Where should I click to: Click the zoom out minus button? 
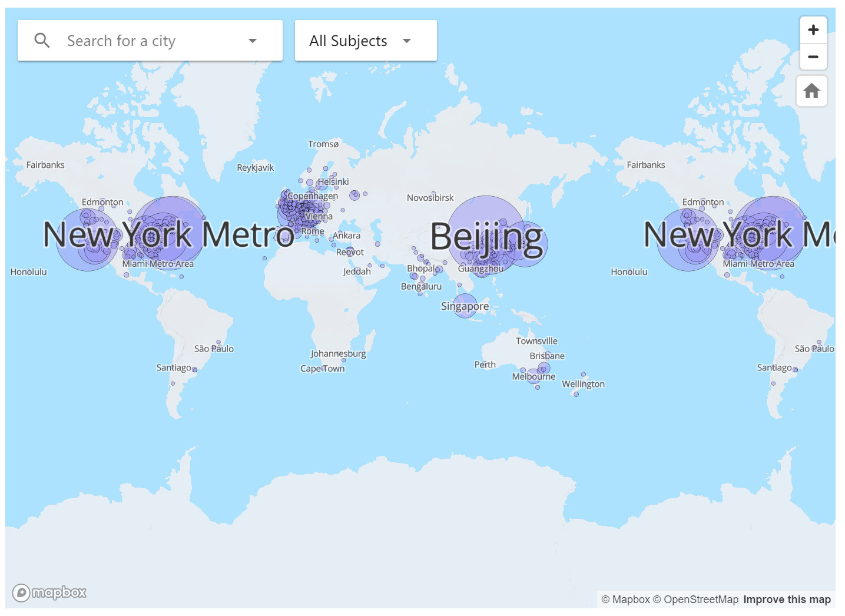click(813, 57)
